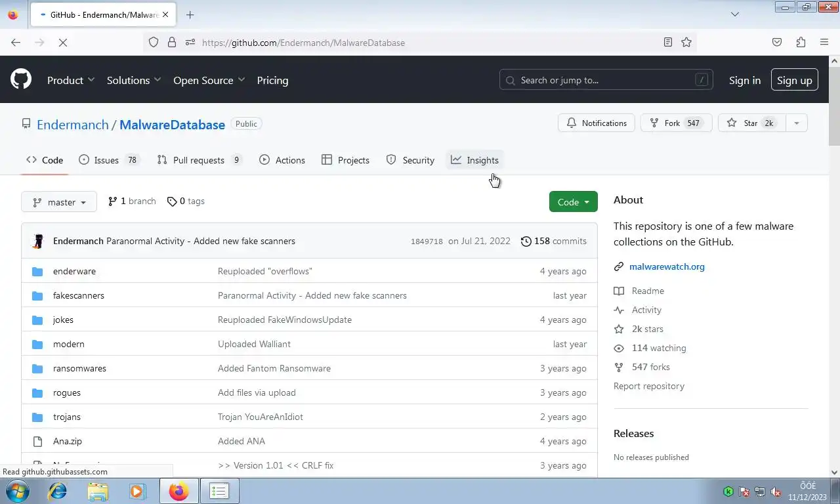Screen dimensions: 840x504
Task: View the 0 tags link
Action: pos(186,201)
